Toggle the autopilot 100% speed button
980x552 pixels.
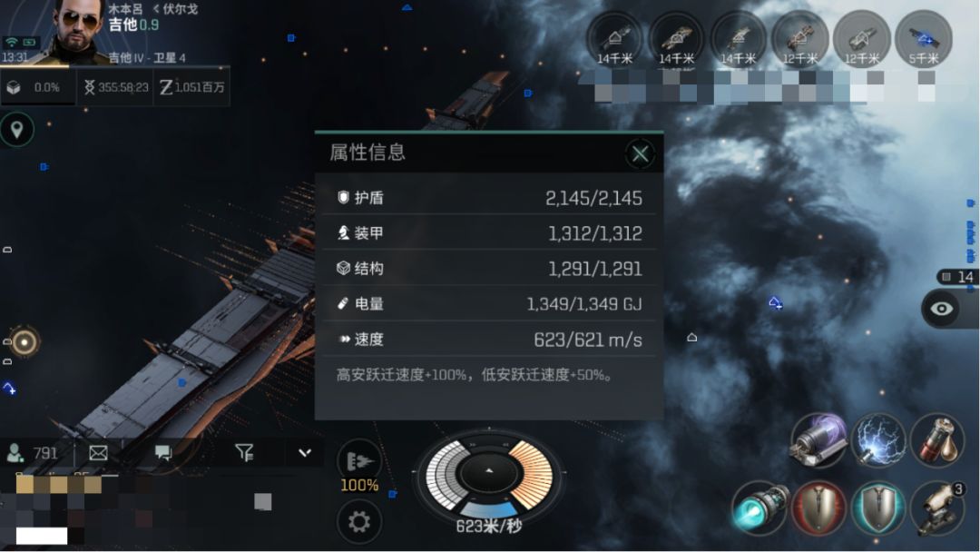click(x=359, y=467)
